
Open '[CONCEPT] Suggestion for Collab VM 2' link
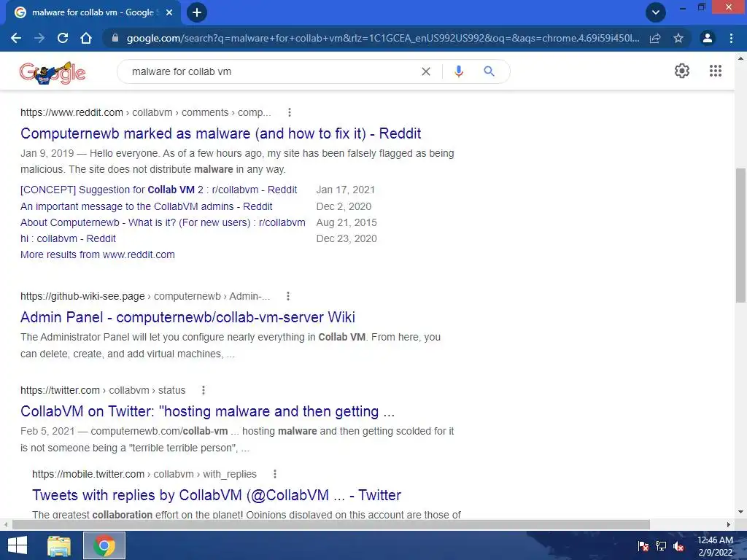(x=158, y=190)
